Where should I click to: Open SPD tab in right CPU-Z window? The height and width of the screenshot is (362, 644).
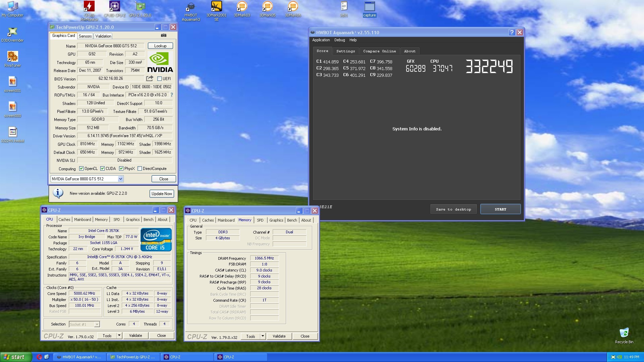pos(260,220)
